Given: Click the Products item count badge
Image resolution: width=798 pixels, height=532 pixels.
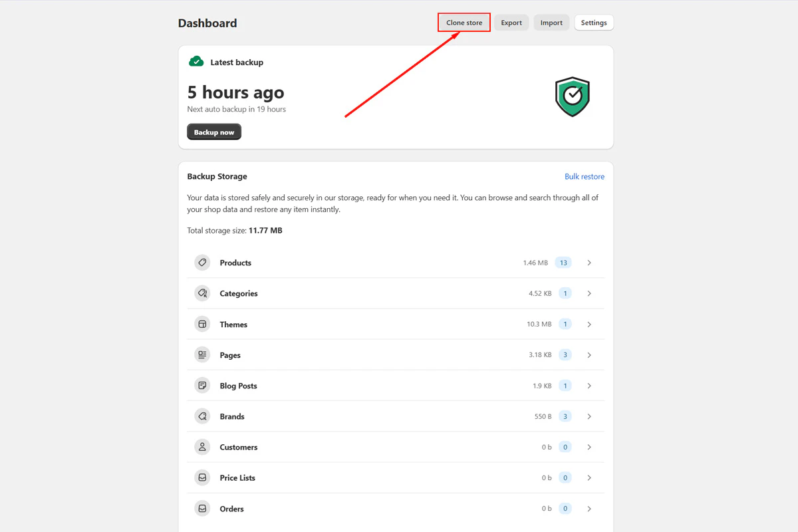Looking at the screenshot, I should (563, 262).
